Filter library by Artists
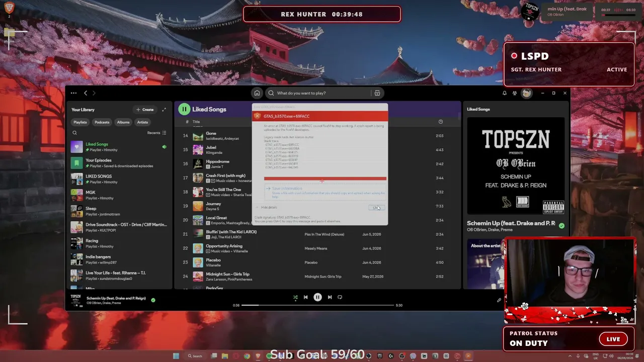Screen dimensions: 644x362 coord(142,122)
